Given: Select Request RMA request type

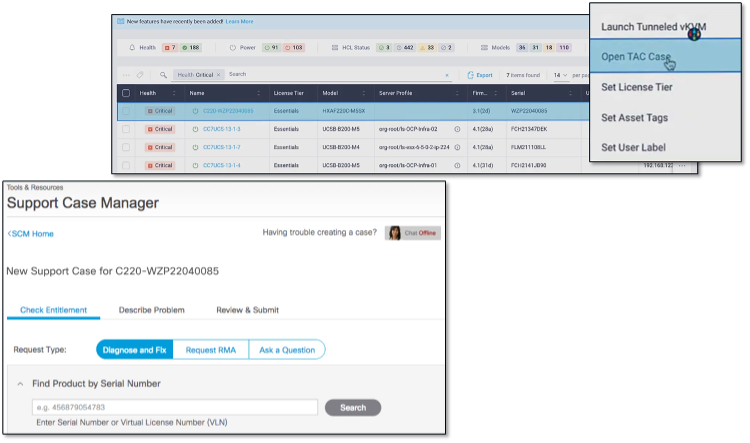Looking at the screenshot, I should (213, 349).
